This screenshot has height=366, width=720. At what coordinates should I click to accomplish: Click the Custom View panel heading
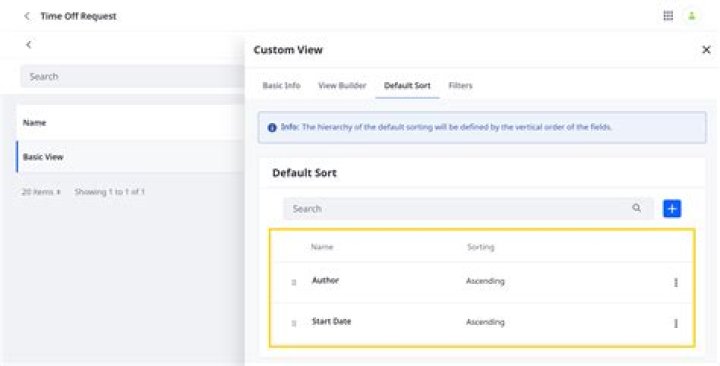[288, 50]
